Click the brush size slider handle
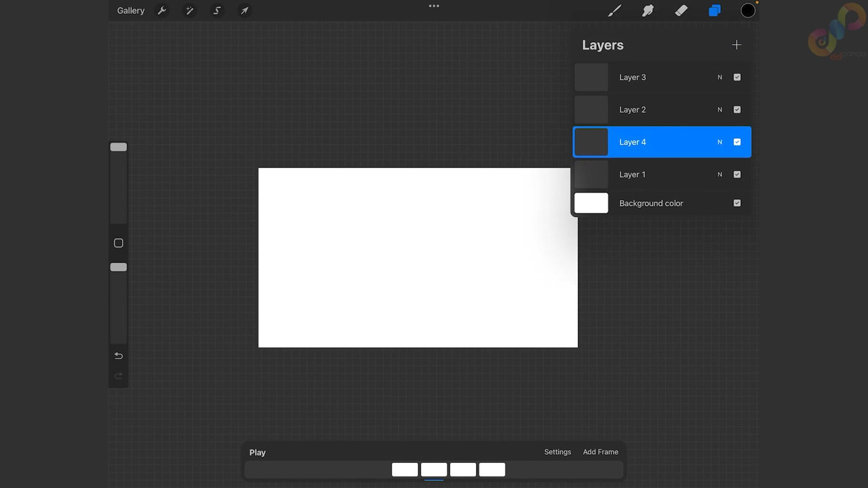 coord(119,147)
